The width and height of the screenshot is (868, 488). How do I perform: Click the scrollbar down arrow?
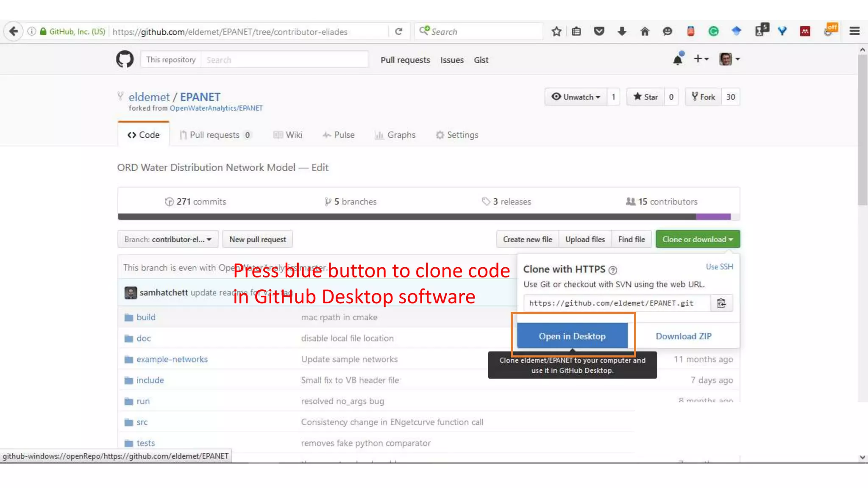tap(862, 457)
